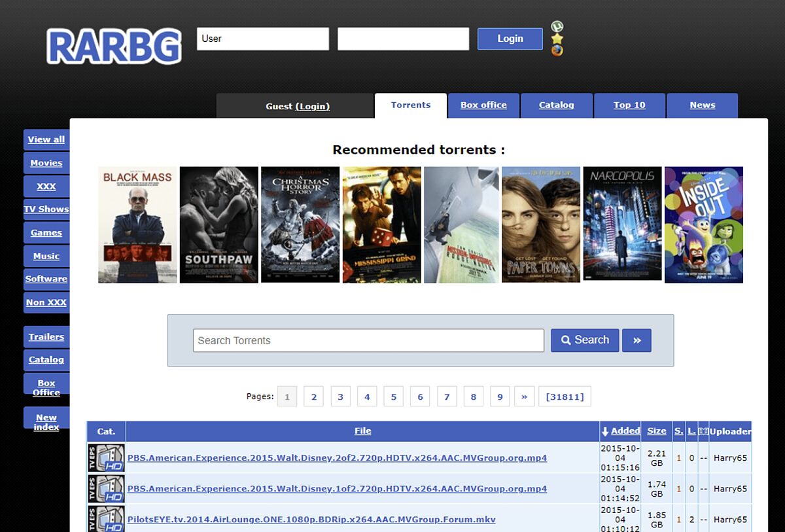Click Harry65 in the Walt.Disney.2of2 row

[x=730, y=458]
